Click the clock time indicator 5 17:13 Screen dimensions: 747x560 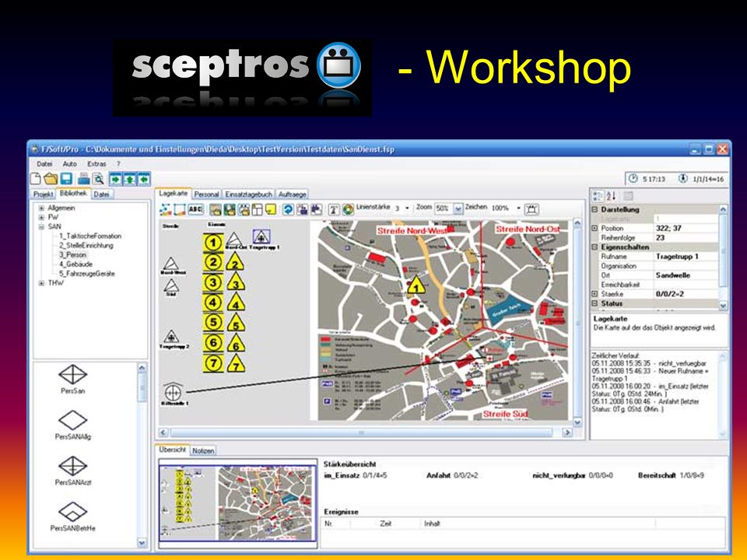pyautogui.click(x=647, y=179)
